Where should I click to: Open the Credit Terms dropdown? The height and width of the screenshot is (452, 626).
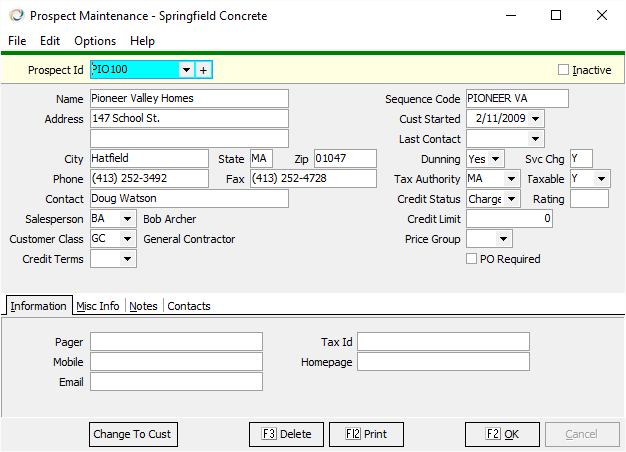point(127,259)
